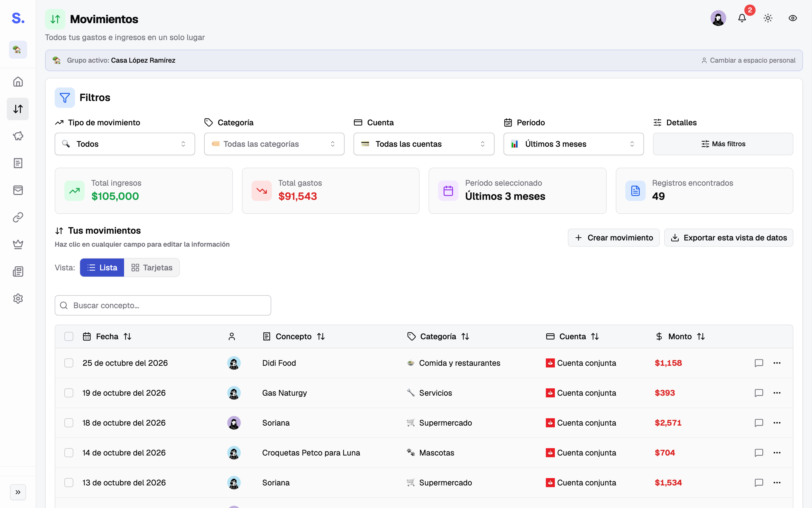The height and width of the screenshot is (508, 812).
Task: Open more options for Gas Naturgy row
Action: pyautogui.click(x=777, y=393)
